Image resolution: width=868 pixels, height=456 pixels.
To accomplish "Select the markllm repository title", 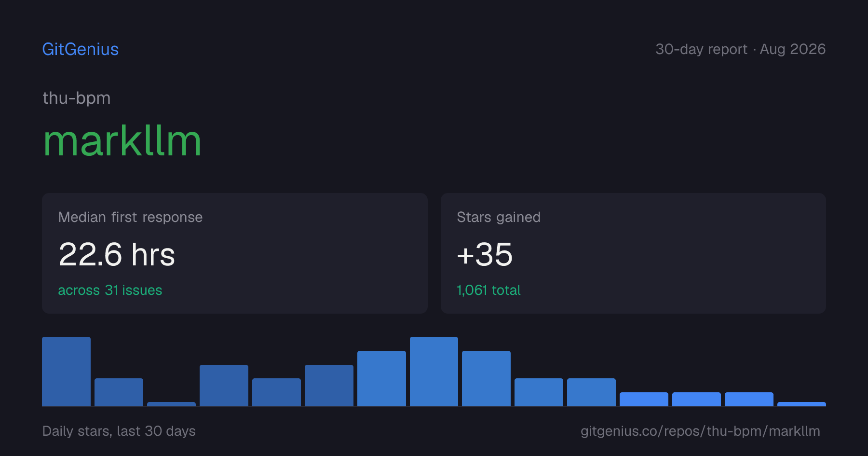I will pos(122,141).
